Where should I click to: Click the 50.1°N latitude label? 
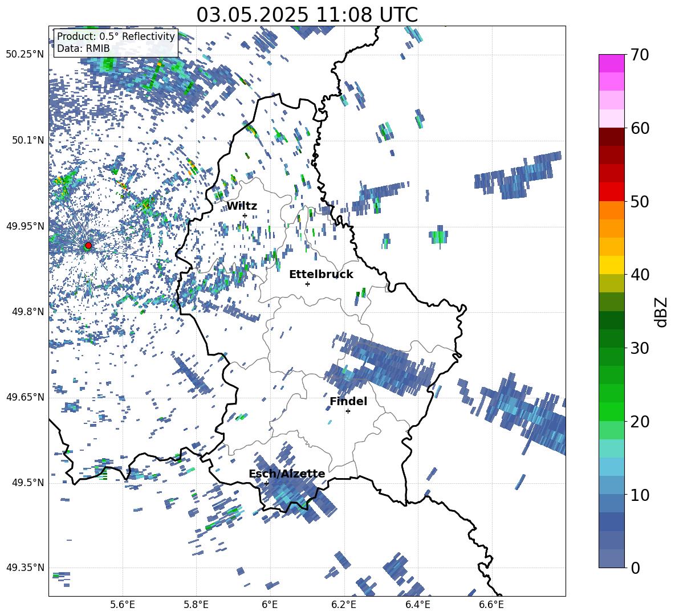(x=27, y=140)
